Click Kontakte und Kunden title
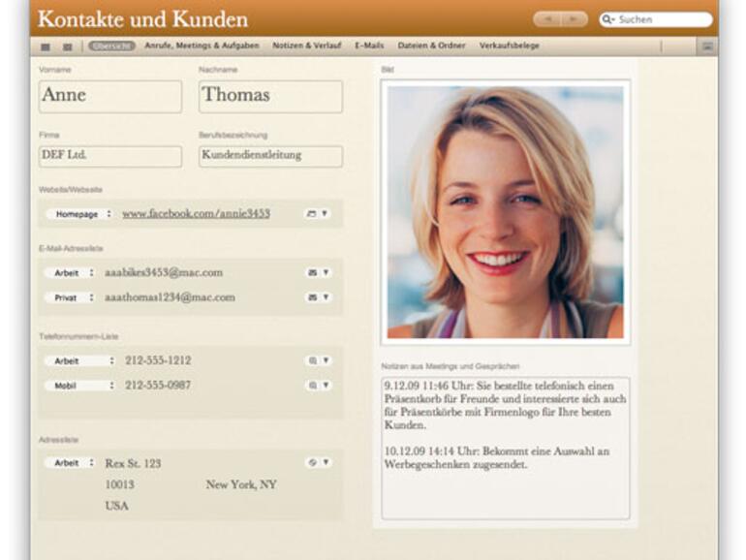746x560 pixels. point(142,19)
